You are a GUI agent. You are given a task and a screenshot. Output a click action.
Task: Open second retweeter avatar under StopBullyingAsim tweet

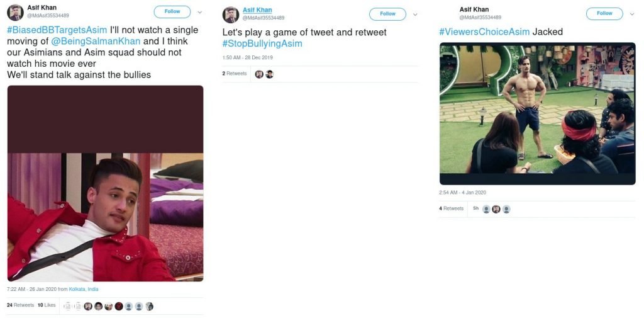269,74
